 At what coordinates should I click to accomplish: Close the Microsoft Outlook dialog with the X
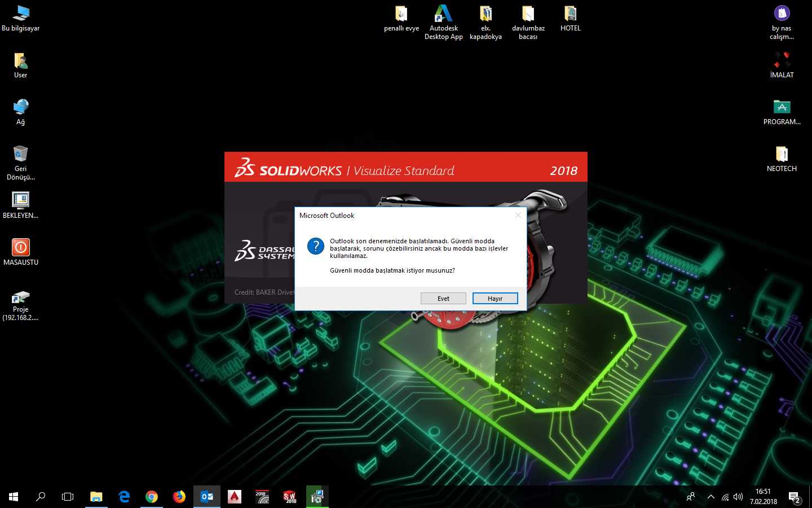point(518,215)
